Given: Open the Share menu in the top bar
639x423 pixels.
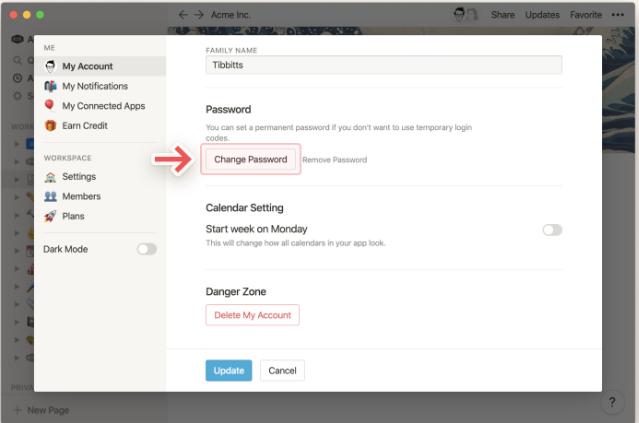Looking at the screenshot, I should pyautogui.click(x=502, y=15).
